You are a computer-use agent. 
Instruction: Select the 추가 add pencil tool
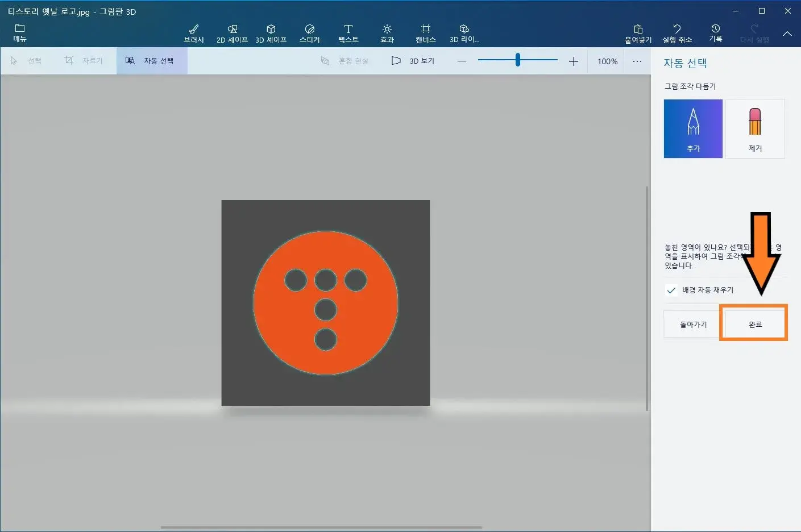point(693,128)
